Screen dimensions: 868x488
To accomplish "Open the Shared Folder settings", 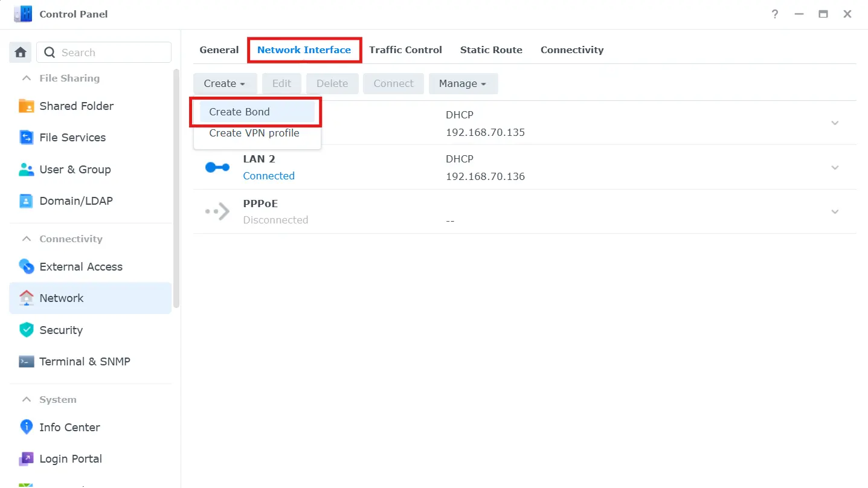I will [76, 106].
